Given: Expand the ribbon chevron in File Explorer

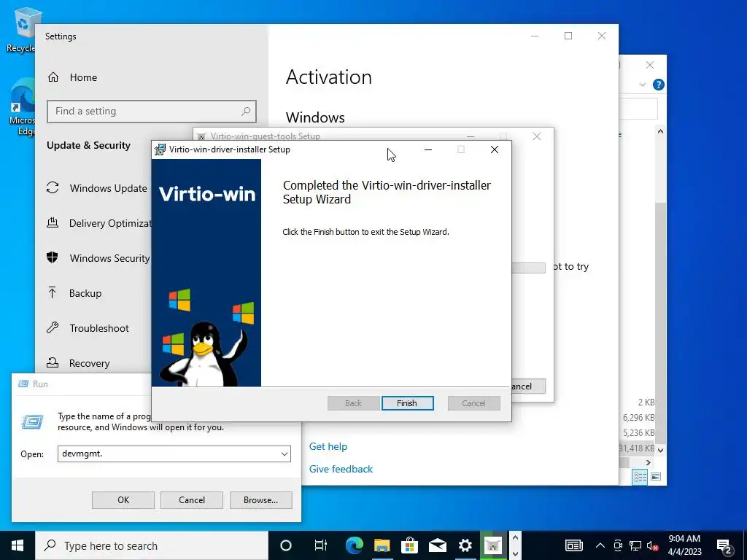Looking at the screenshot, I should coord(642,85).
